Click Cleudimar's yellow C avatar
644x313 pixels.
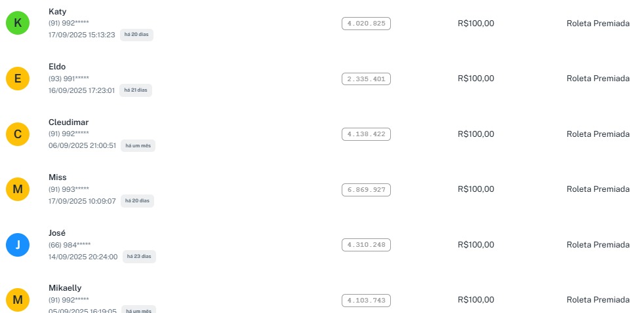coord(18,134)
